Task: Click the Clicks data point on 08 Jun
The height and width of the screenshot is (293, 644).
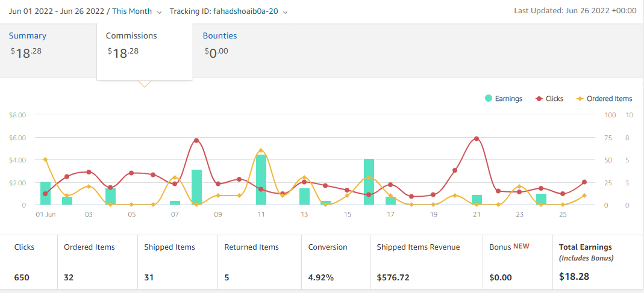Action: point(196,140)
